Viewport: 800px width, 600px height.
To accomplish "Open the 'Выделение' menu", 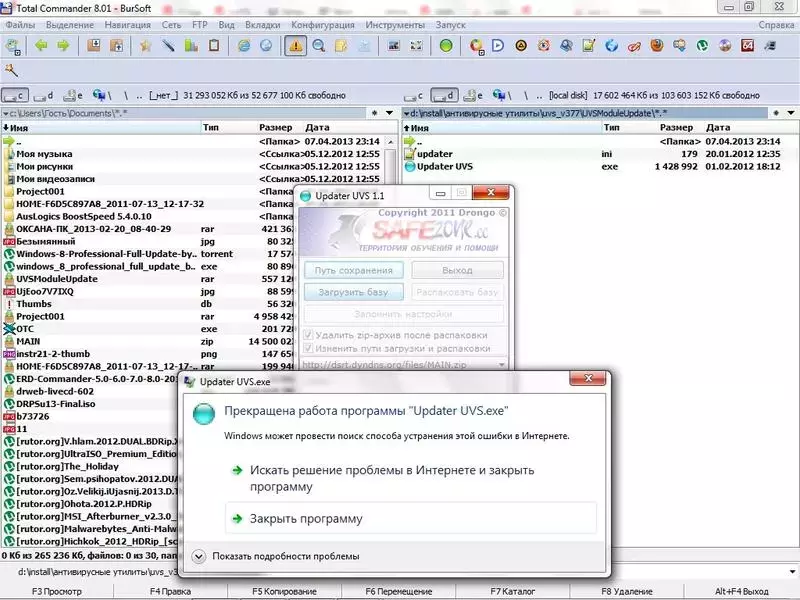I will point(70,25).
